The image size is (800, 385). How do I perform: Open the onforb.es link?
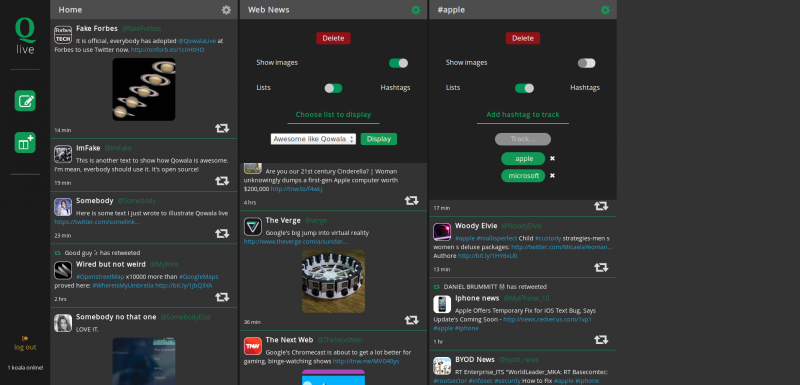167,50
